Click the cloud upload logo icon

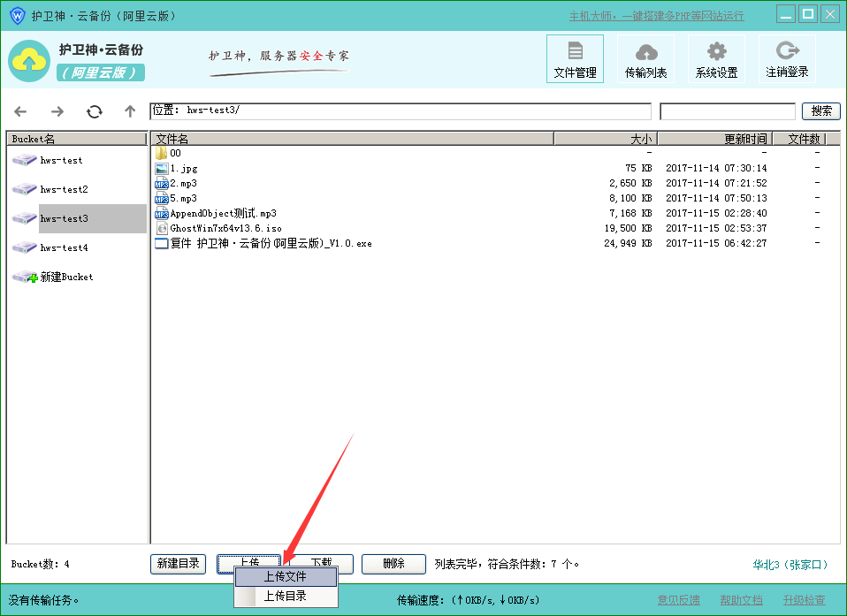(x=29, y=61)
